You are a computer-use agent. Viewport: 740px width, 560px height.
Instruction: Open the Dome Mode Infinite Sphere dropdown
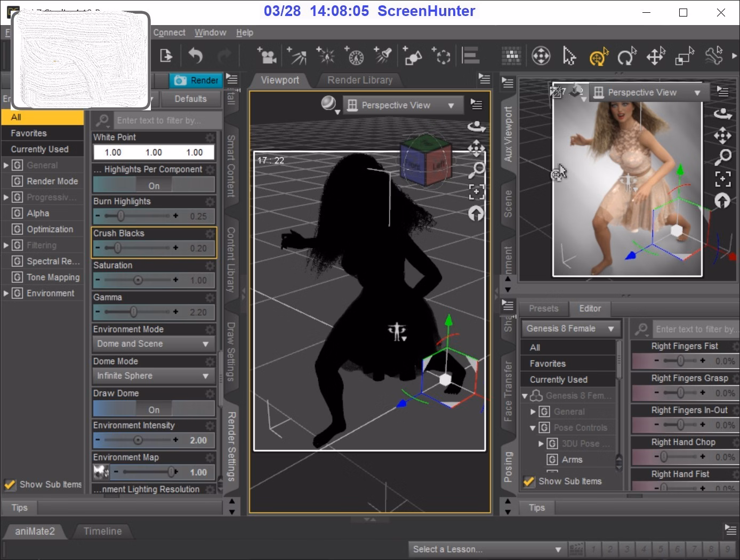[154, 376]
